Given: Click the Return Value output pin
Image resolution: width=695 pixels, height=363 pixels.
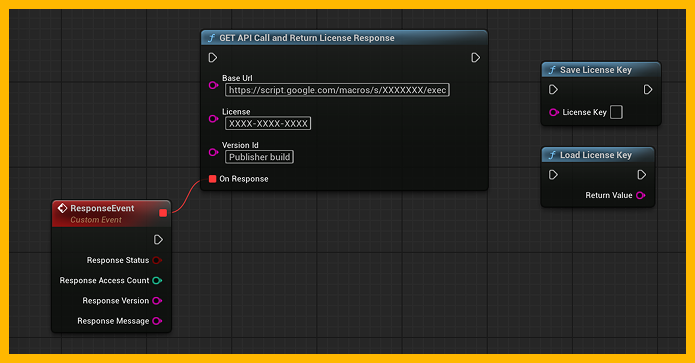Looking at the screenshot, I should coord(640,195).
